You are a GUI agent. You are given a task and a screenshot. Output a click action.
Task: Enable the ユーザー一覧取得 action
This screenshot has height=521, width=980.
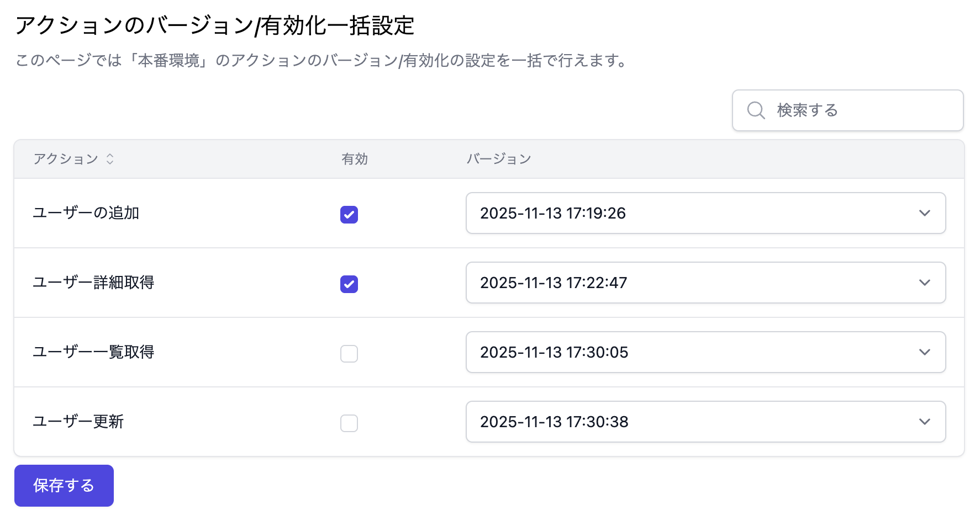coord(349,354)
